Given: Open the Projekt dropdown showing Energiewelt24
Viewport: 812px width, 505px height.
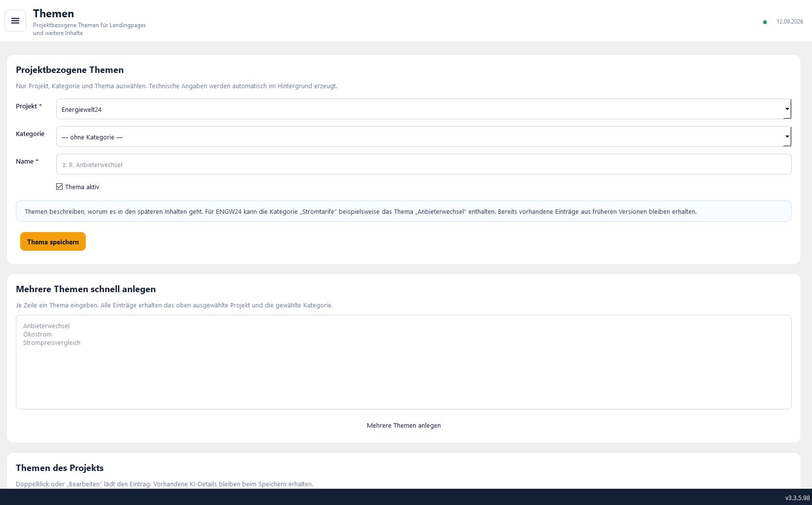Looking at the screenshot, I should 424,109.
